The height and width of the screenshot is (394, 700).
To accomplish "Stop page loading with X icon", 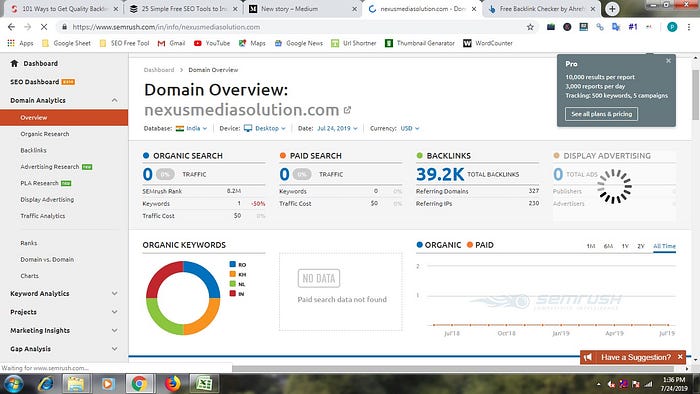I will (x=44, y=27).
